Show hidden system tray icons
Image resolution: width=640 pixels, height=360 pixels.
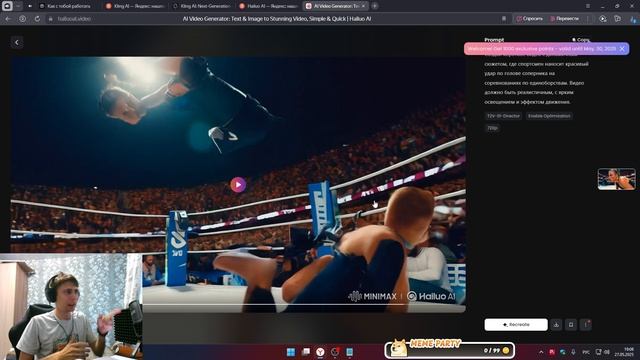[x=541, y=352]
